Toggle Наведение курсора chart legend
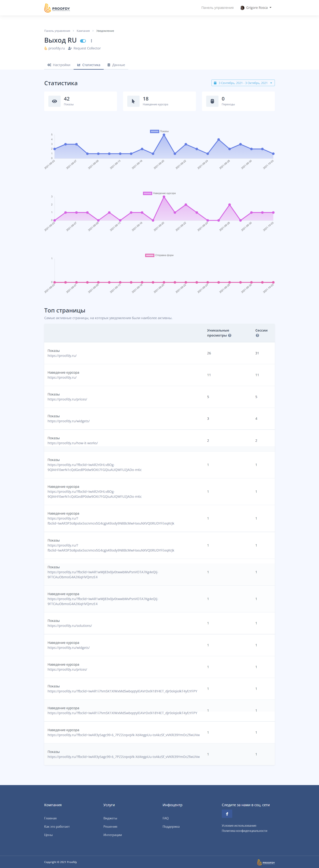Viewport: 319px width, 868px height. tap(159, 193)
